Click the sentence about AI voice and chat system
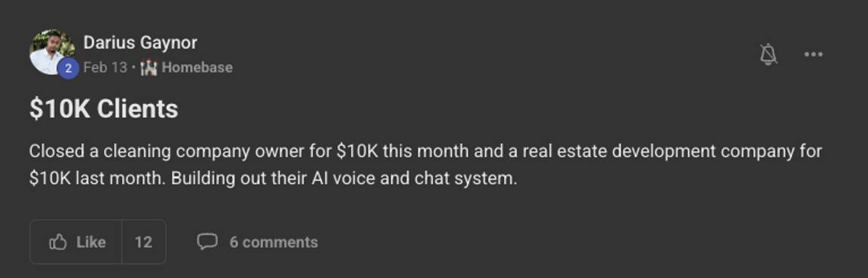Screen dimensions: 868x278 344,179
